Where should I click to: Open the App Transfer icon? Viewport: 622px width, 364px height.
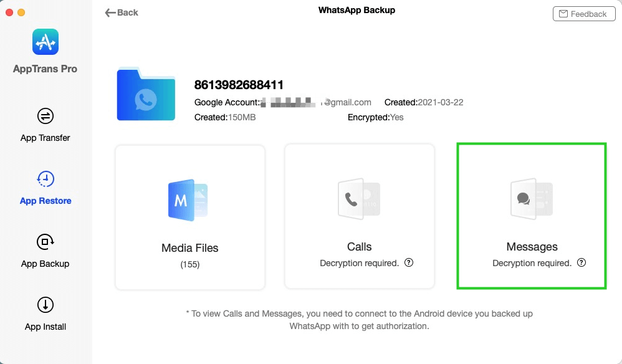pyautogui.click(x=45, y=116)
